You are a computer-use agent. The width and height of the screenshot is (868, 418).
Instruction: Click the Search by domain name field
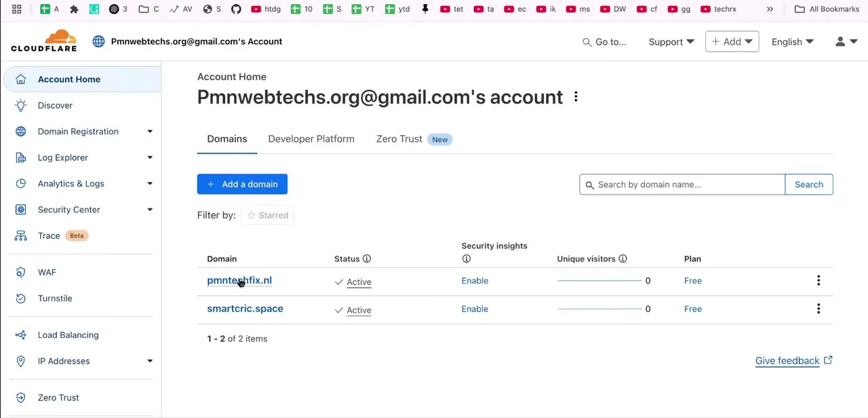pos(682,185)
